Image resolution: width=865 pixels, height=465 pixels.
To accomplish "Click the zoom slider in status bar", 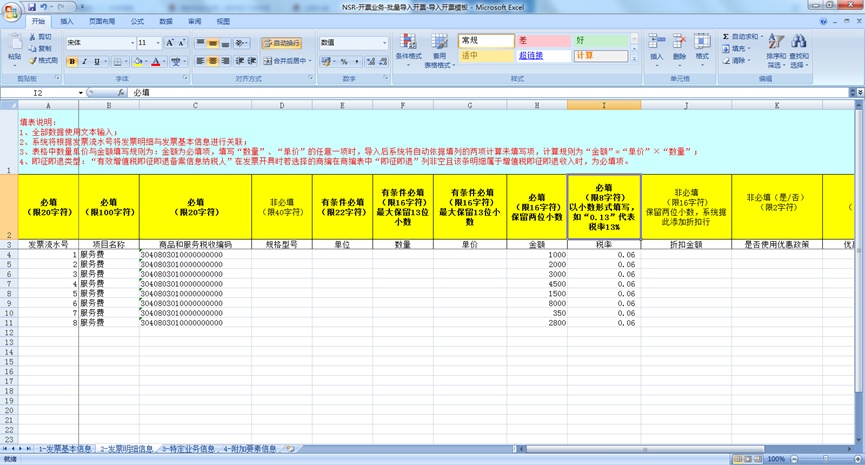I will 825,459.
